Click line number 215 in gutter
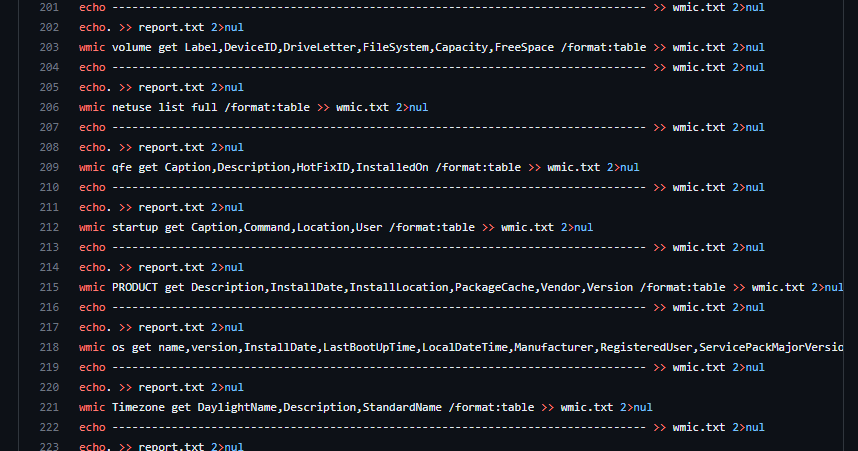The width and height of the screenshot is (858, 451). pyautogui.click(x=49, y=287)
